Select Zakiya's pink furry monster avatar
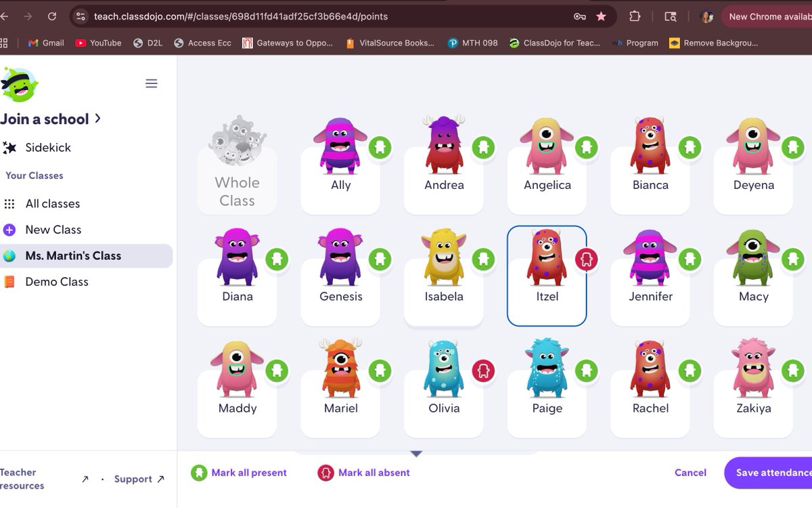Screen dimensions: 812x508 (753, 368)
